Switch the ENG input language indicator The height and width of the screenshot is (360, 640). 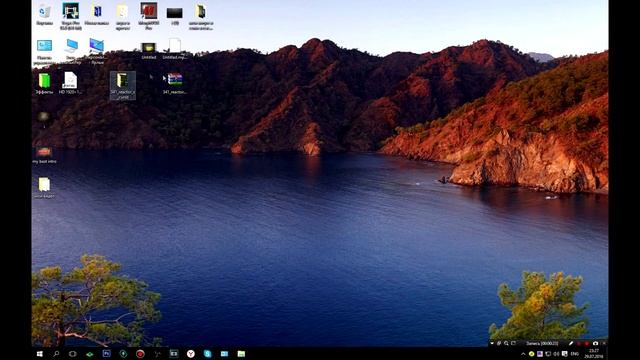pos(575,354)
